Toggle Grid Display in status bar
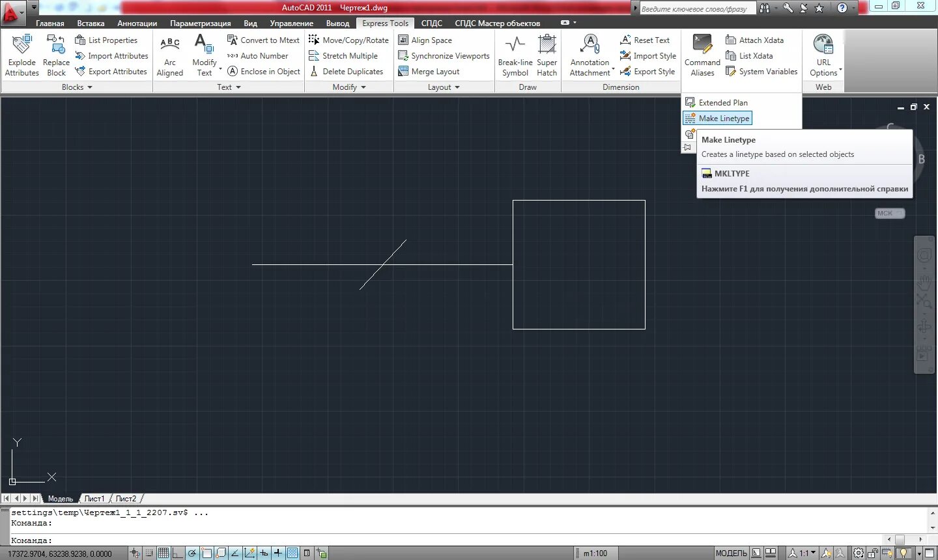Image resolution: width=938 pixels, height=560 pixels. point(163,553)
